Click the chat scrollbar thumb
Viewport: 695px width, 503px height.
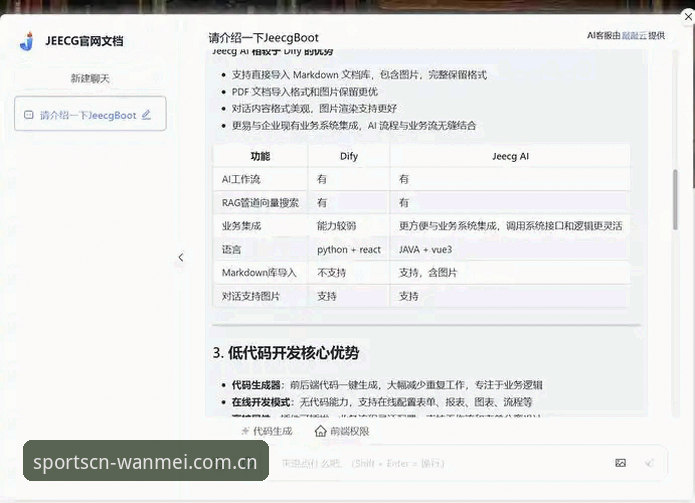675,199
